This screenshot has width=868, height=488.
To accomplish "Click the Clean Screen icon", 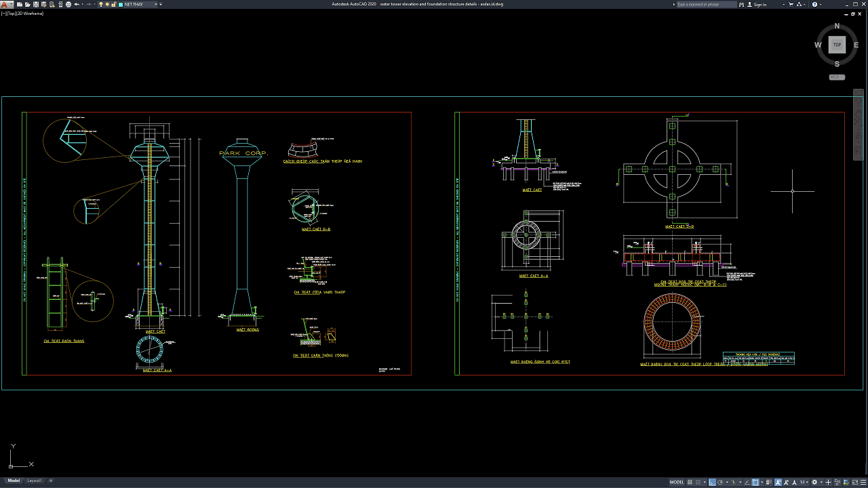I will [x=855, y=483].
